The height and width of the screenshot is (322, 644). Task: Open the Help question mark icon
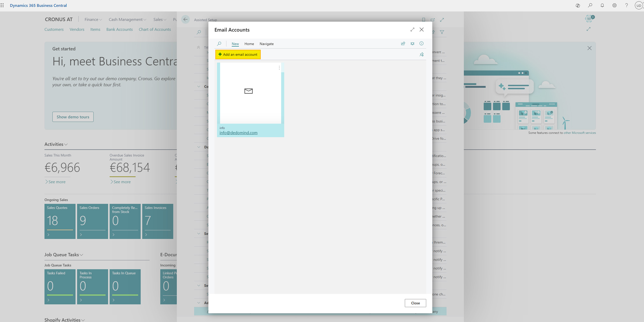[x=627, y=5]
